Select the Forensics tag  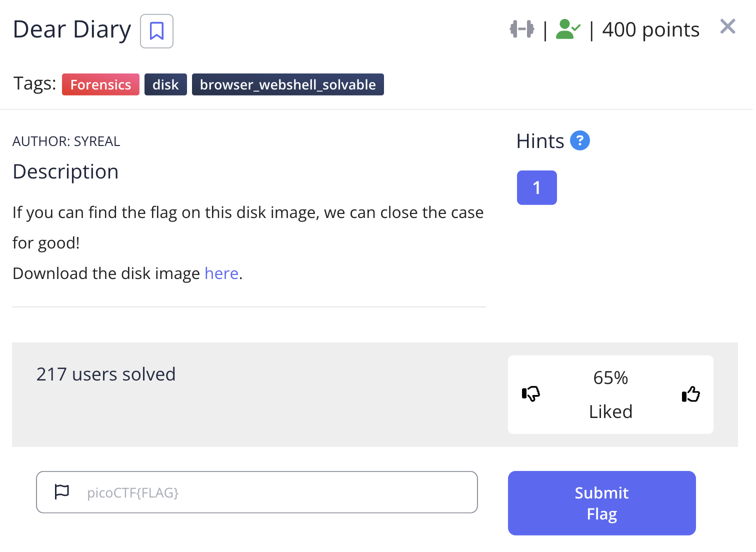100,84
